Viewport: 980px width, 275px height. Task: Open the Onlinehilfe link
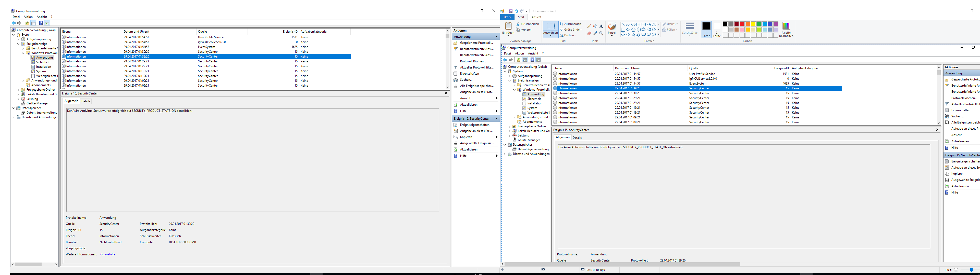tap(108, 254)
